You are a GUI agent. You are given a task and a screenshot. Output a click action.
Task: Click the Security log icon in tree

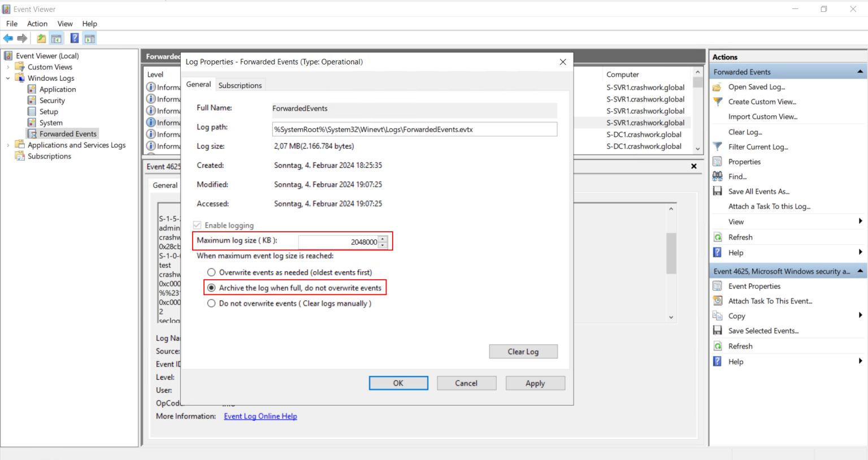click(x=32, y=101)
